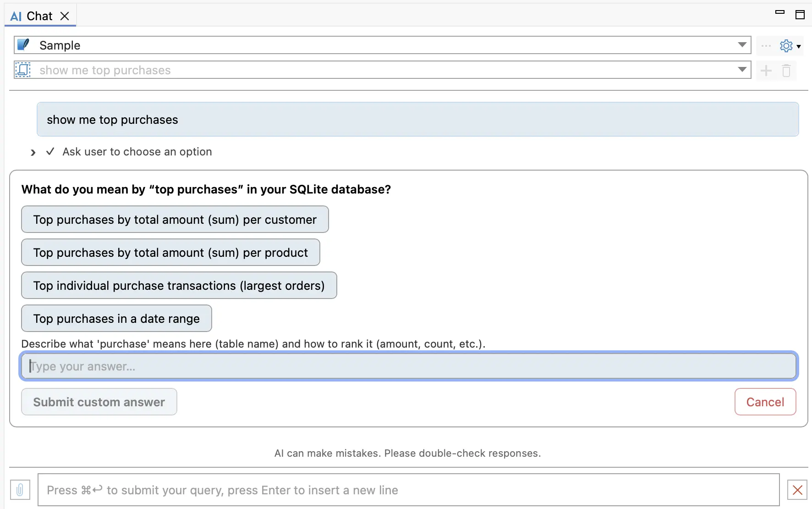Screen dimensions: 812x509
Task: Choose Top purchases by total per customer
Action: coord(175,219)
